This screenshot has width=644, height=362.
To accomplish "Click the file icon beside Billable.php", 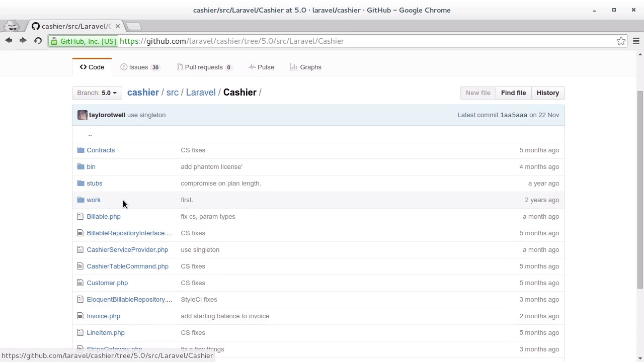I will (80, 216).
